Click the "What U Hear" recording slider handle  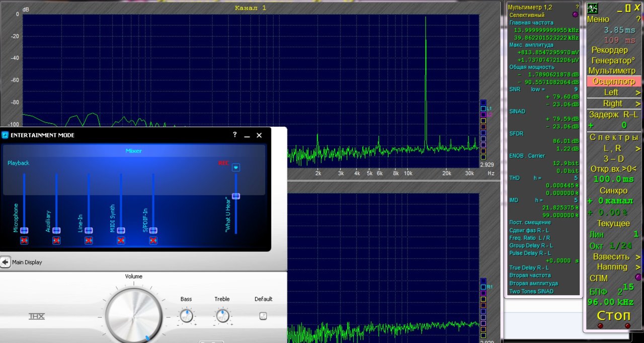[235, 196]
